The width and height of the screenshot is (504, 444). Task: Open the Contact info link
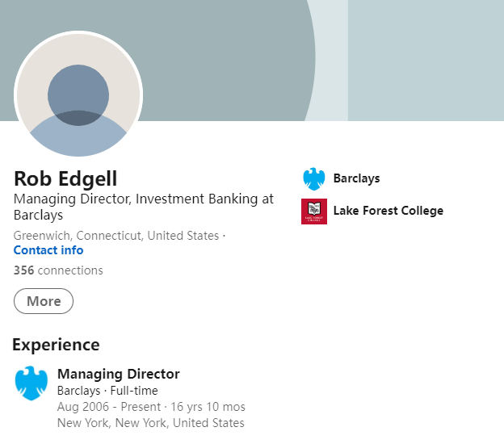[48, 250]
